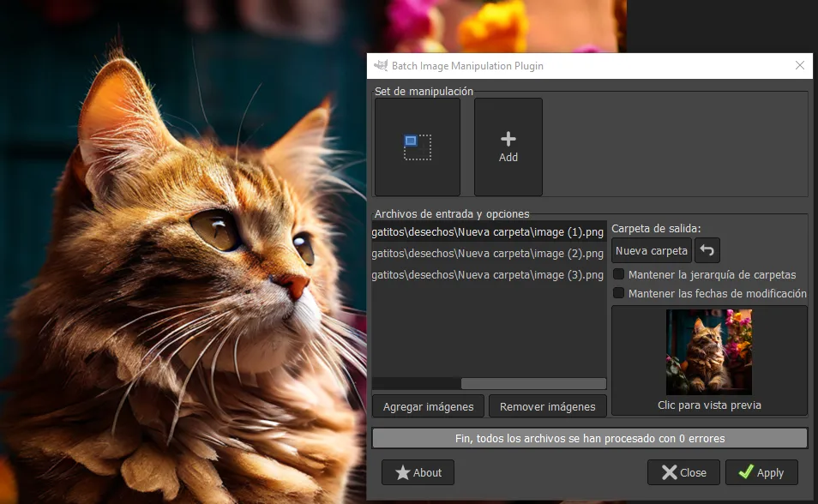The width and height of the screenshot is (818, 504).
Task: Click the Agregar imágenes button
Action: [x=428, y=406]
